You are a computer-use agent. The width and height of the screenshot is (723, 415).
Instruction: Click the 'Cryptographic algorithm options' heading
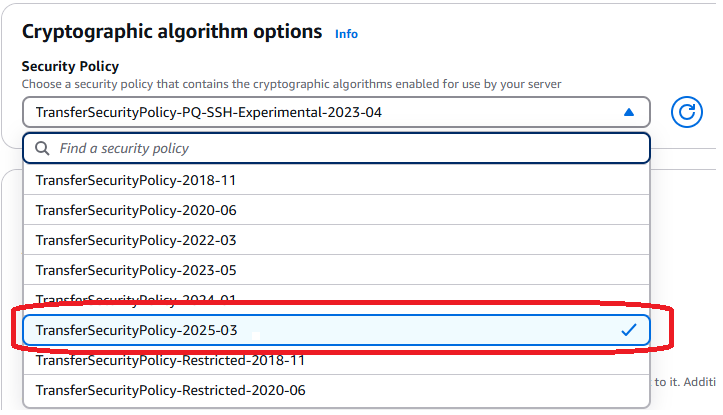[172, 31]
